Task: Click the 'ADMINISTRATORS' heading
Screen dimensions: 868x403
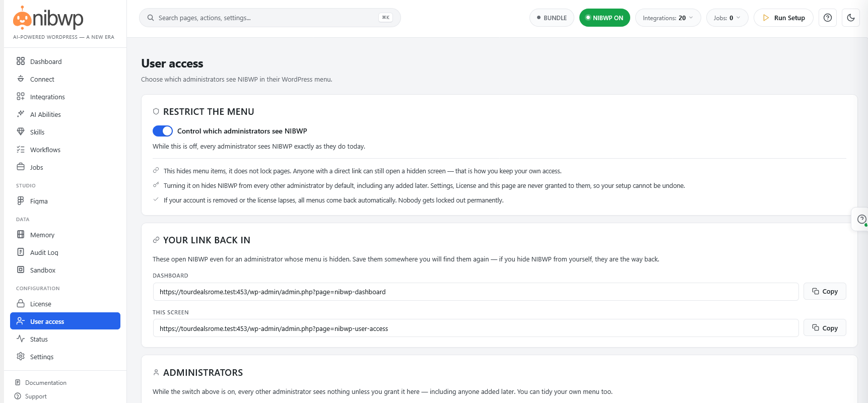Action: (203, 373)
